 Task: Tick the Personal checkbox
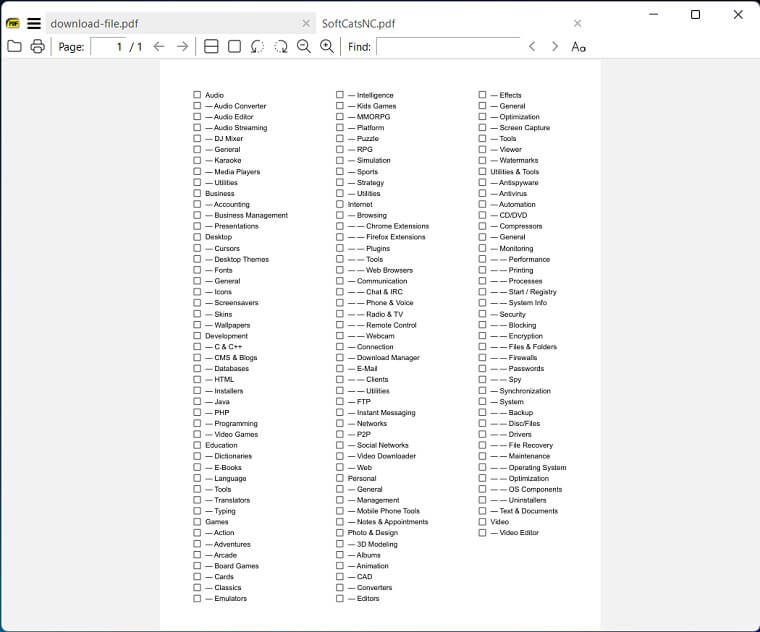pos(340,478)
